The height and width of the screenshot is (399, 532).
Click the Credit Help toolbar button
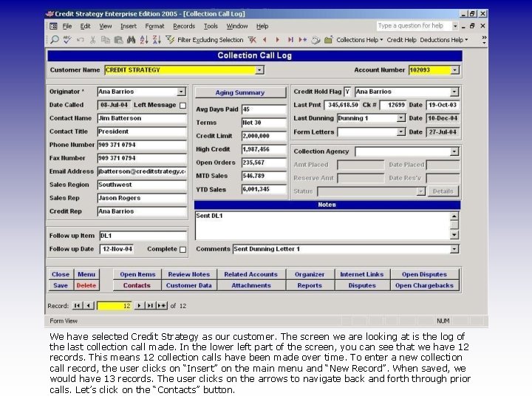(x=401, y=40)
